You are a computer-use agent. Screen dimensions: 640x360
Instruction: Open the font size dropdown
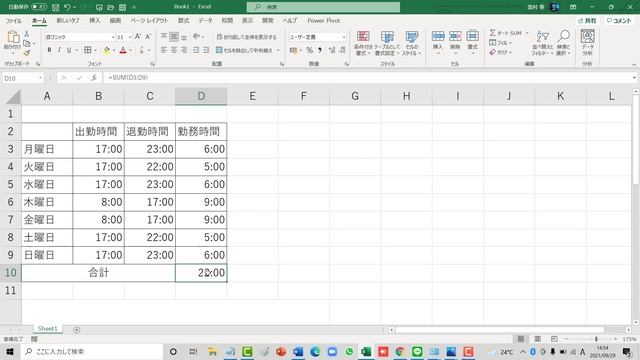tap(130, 37)
